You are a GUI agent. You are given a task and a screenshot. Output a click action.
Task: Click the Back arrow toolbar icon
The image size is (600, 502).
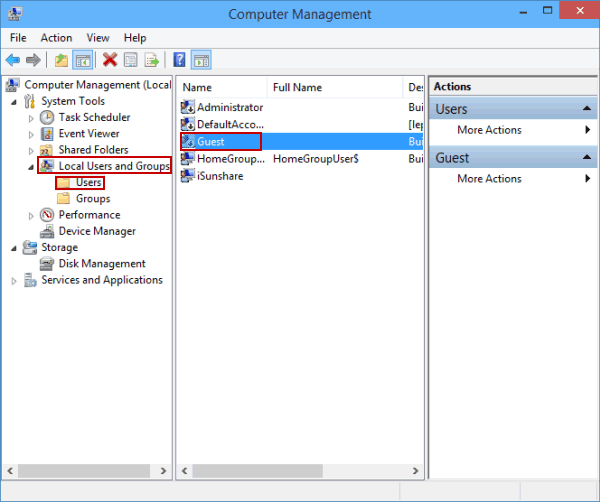(13, 60)
